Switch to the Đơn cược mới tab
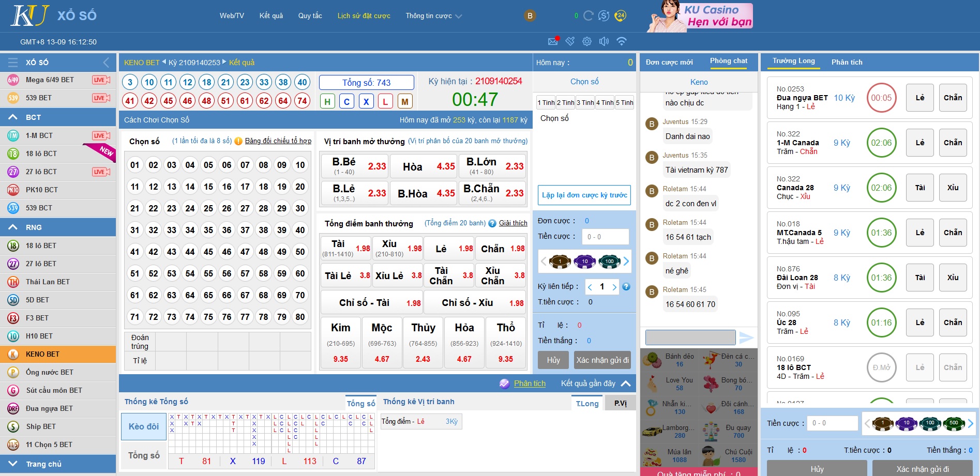Image resolution: width=980 pixels, height=476 pixels. coord(669,62)
